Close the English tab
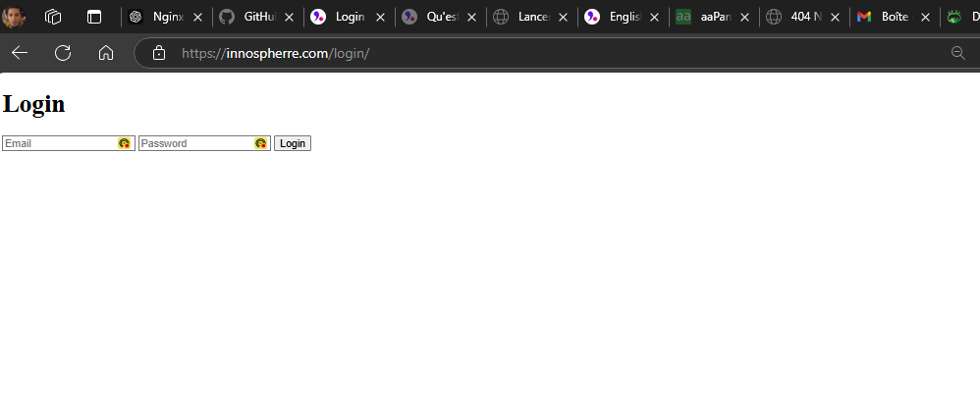 click(654, 18)
